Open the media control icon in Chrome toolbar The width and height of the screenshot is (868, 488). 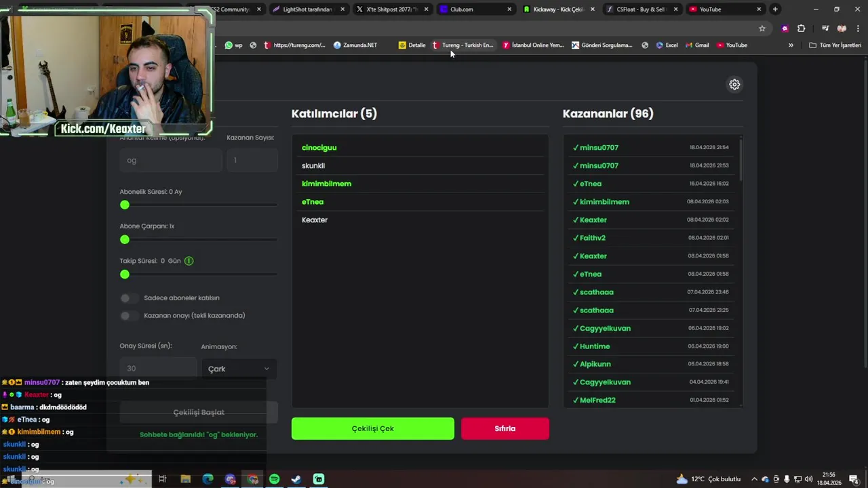(x=825, y=28)
